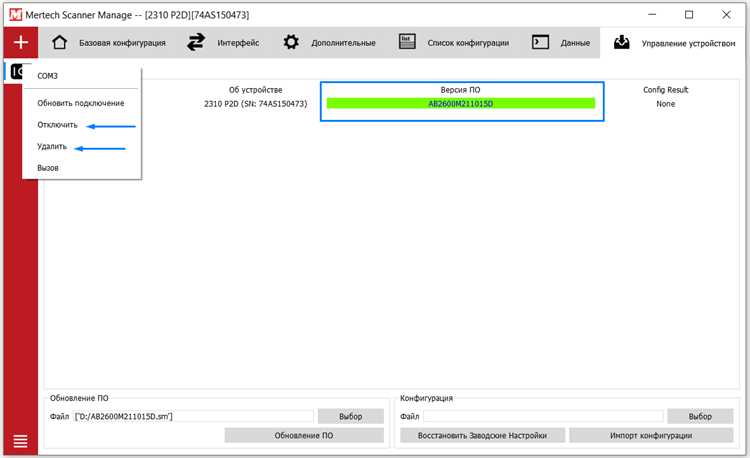
Task: Click the Config Result value None
Action: pyautogui.click(x=665, y=104)
